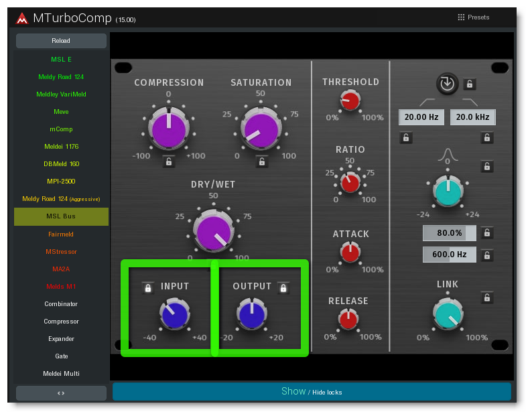Toggle lock under the 20.0 kHz field
Image resolution: width=532 pixels, height=418 pixels.
point(487,138)
